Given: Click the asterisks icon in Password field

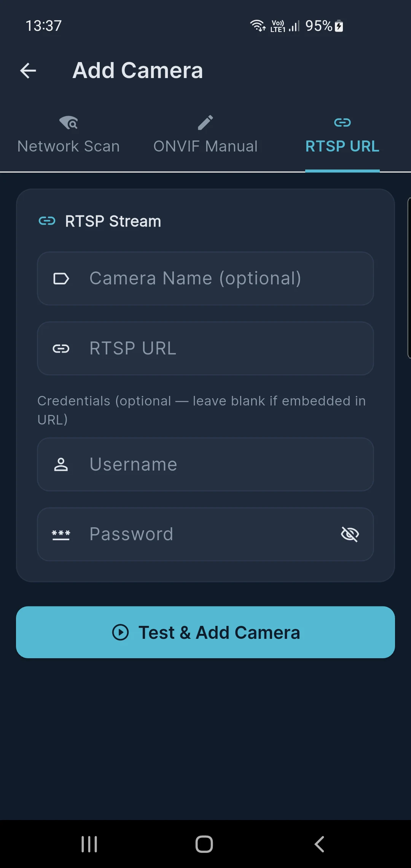Looking at the screenshot, I should (x=61, y=535).
